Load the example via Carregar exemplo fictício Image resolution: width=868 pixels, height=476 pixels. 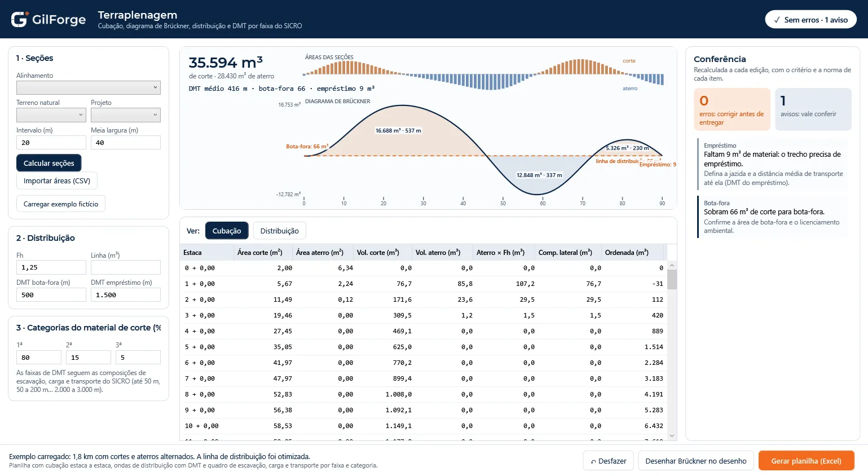coord(61,204)
